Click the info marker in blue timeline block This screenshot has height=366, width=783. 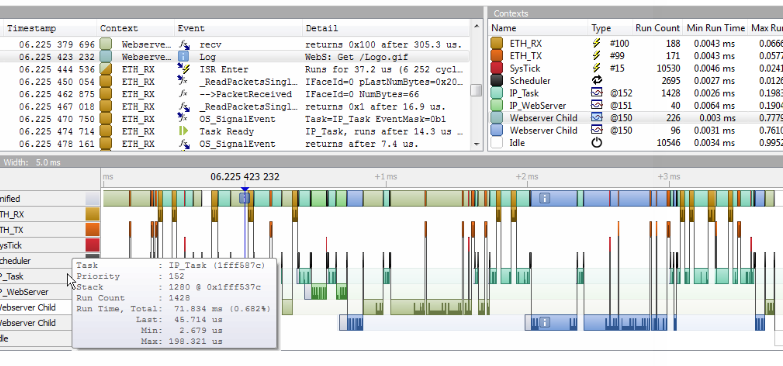pyautogui.click(x=545, y=199)
